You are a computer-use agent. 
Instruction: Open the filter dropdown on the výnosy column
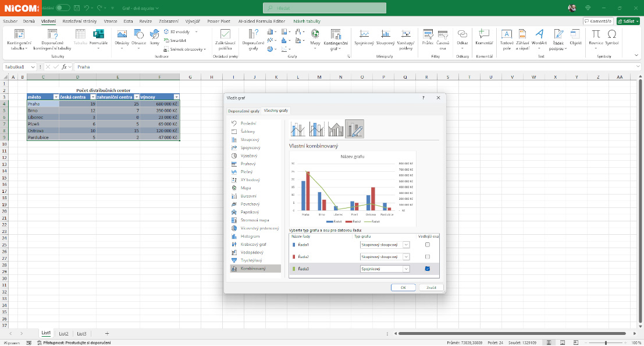click(x=176, y=97)
